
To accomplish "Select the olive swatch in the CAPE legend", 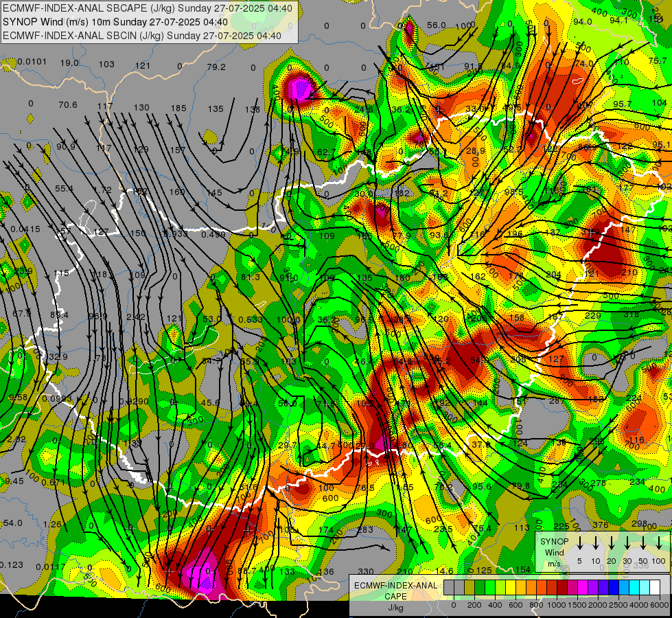I will 470,587.
